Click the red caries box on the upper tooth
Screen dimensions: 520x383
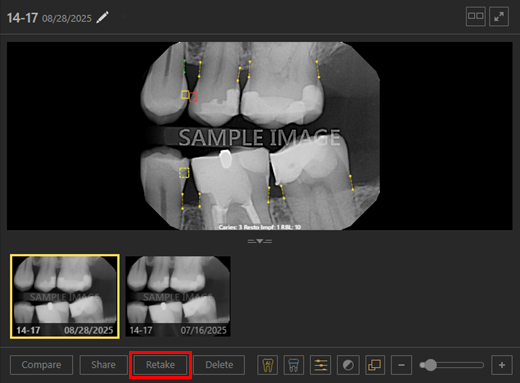(193, 97)
